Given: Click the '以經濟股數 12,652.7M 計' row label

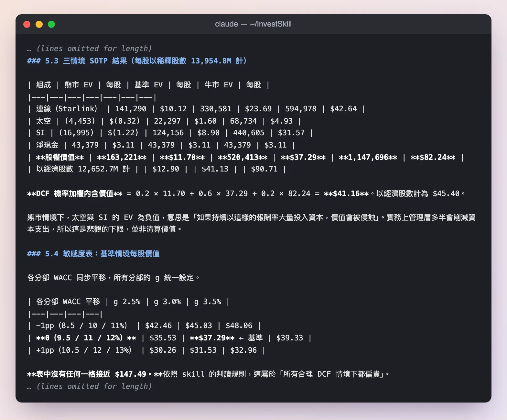Looking at the screenshot, I should pos(83,169).
